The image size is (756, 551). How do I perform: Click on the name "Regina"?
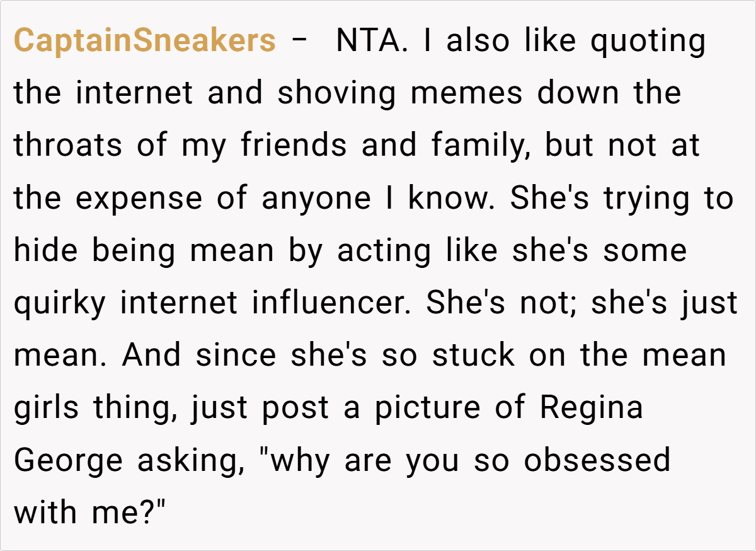(x=592, y=409)
